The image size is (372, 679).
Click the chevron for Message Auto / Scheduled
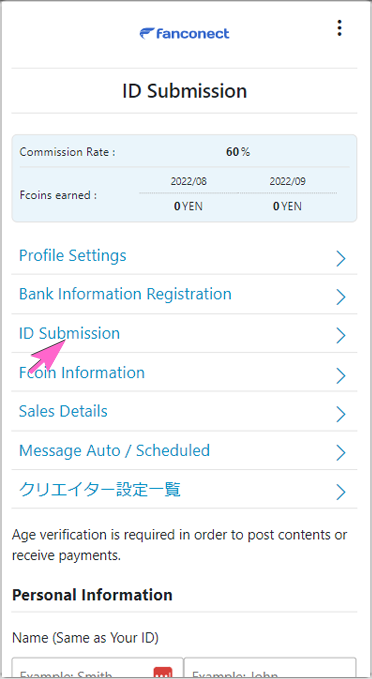point(341,453)
